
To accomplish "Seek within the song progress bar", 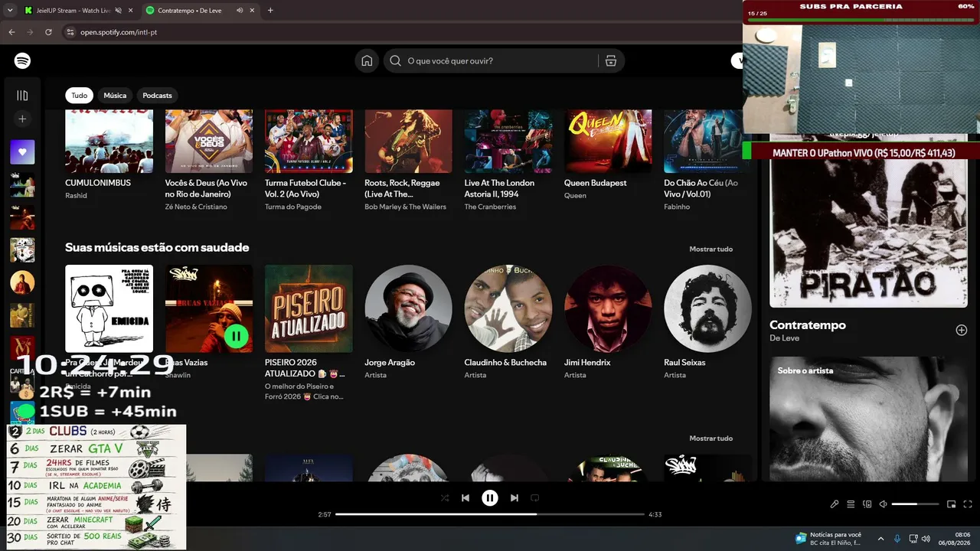I will pos(490,514).
